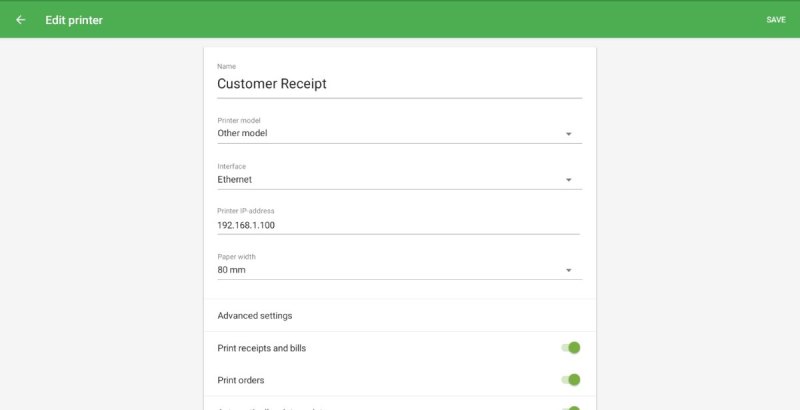Screen dimensions: 800x410
Task: Click the Ethernet interface value
Action: pyautogui.click(x=235, y=180)
